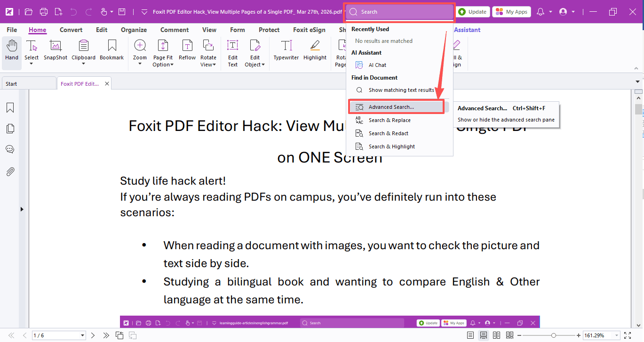Click the My Apps button

[511, 12]
